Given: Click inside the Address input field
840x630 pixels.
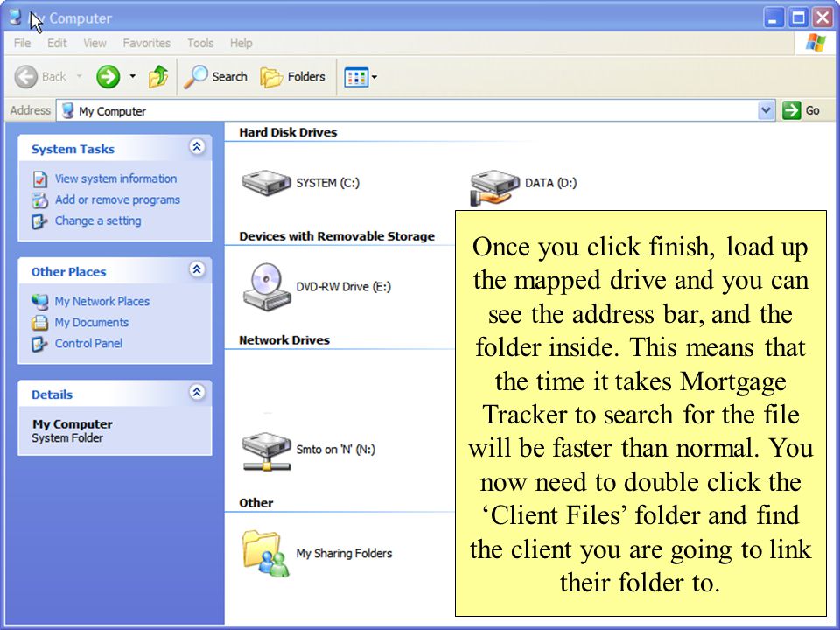Looking at the screenshot, I should point(415,111).
